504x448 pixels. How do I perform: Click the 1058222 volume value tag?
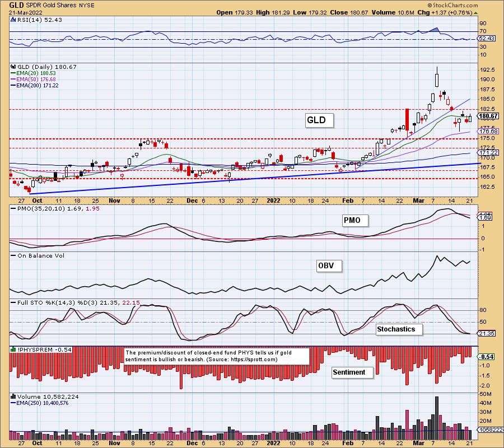[x=490, y=430]
